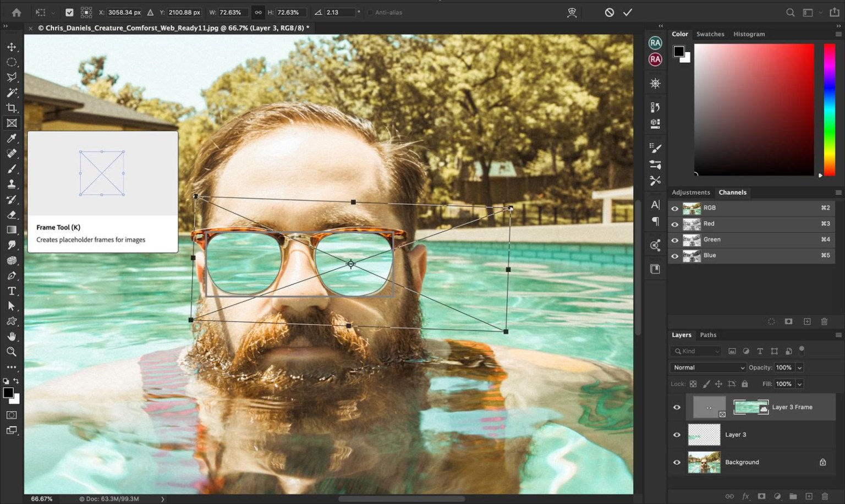845x504 pixels.
Task: Switch to the Swatches tab
Action: pyautogui.click(x=710, y=34)
